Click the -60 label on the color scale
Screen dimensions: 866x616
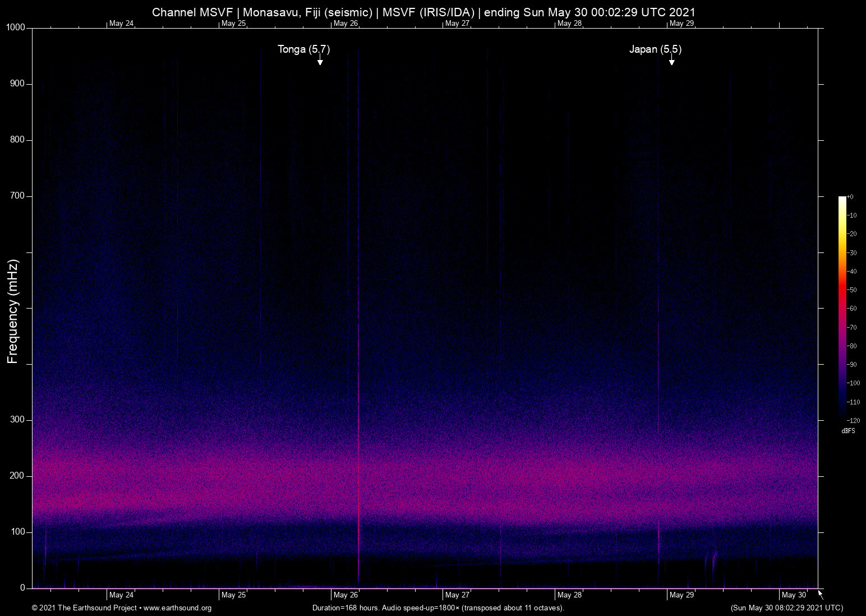852,309
